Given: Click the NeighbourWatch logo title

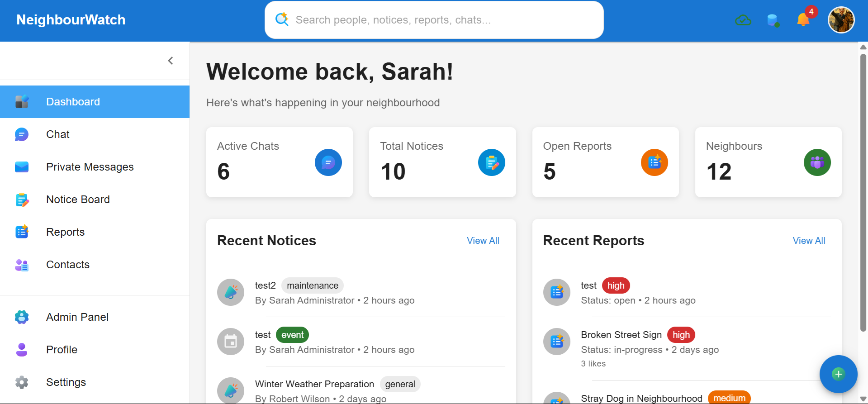Looking at the screenshot, I should [71, 20].
